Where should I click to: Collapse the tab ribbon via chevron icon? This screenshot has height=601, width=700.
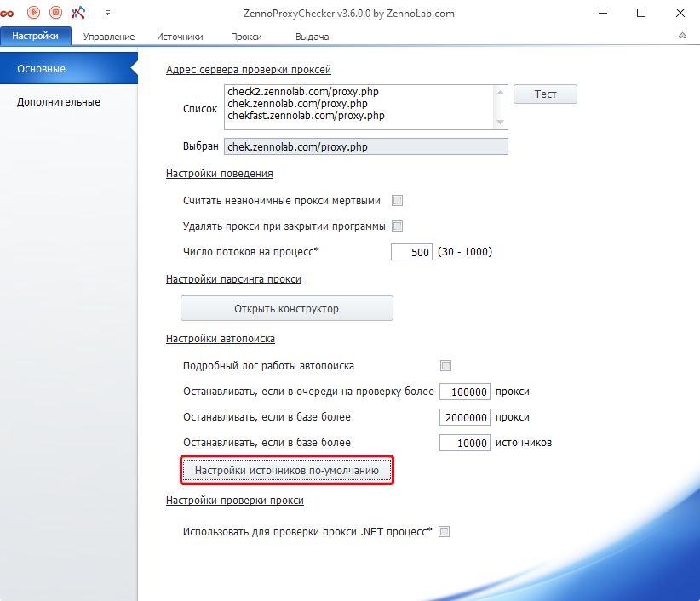pyautogui.click(x=681, y=36)
